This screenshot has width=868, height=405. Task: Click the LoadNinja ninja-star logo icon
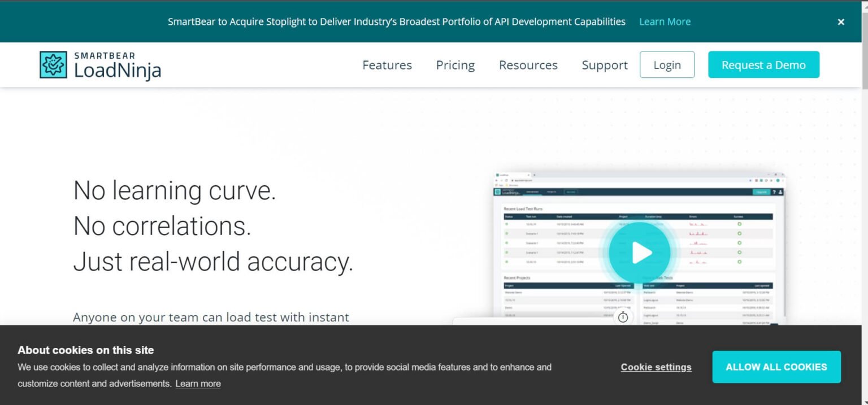[x=53, y=65]
